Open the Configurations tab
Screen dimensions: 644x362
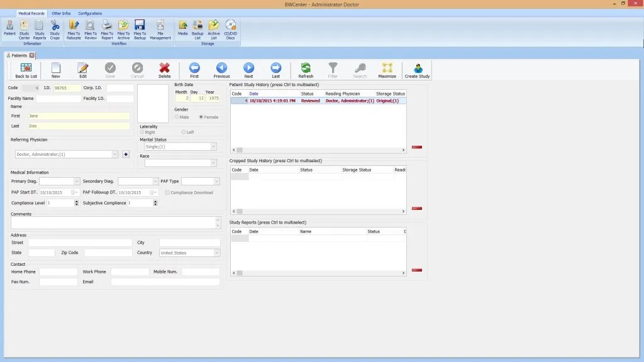tap(90, 14)
